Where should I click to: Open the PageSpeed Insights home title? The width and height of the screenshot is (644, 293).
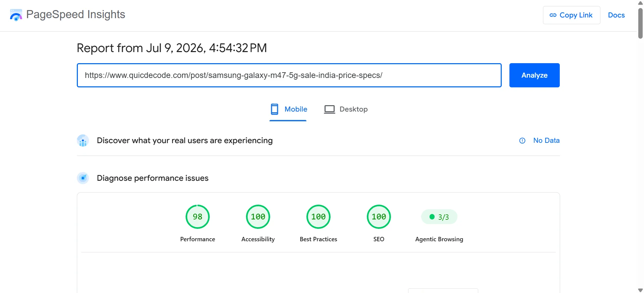[76, 14]
